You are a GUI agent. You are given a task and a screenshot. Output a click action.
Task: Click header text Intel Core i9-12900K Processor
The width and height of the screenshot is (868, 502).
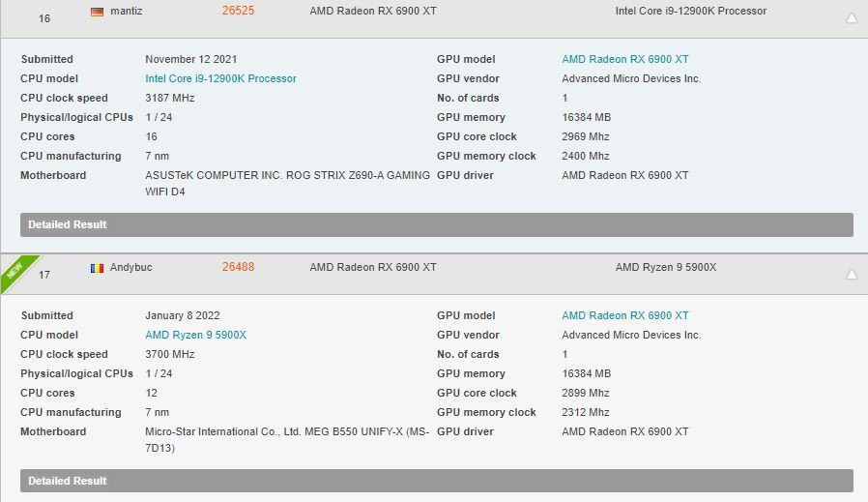[x=691, y=11]
